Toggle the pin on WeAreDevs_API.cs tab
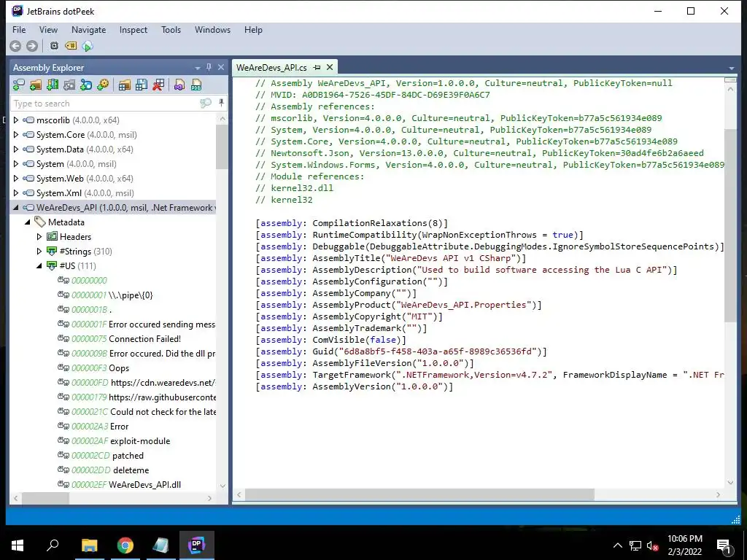Screen dimensions: 747x560 (x=317, y=68)
